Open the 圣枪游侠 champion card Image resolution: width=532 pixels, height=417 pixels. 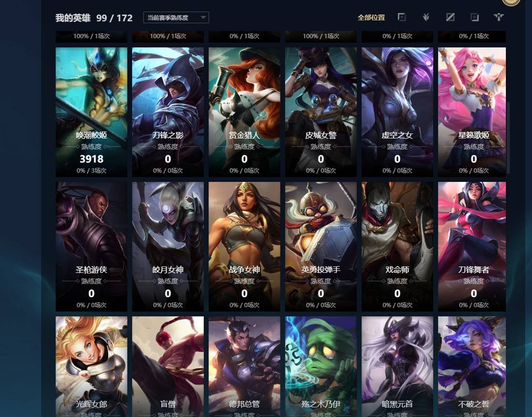coord(91,247)
